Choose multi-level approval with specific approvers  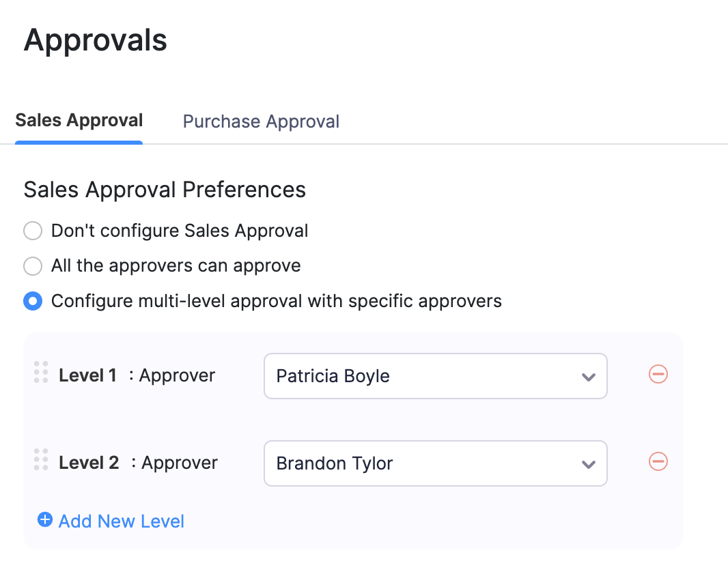(x=33, y=301)
